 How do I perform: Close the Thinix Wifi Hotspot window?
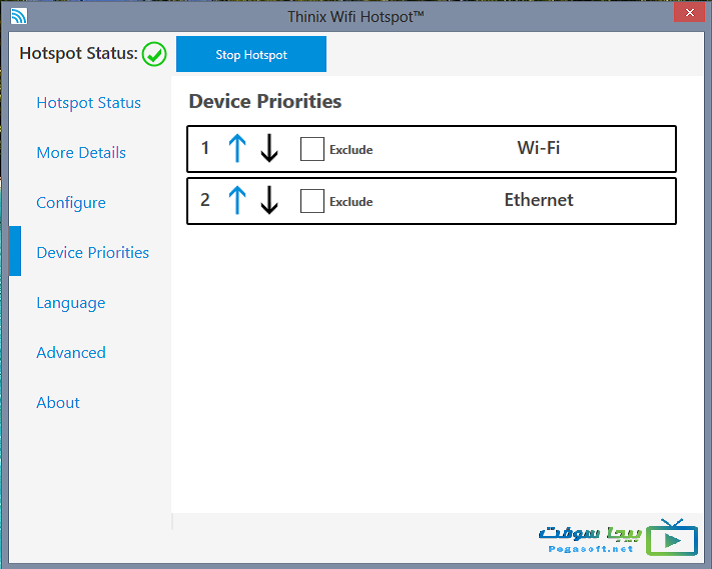point(689,13)
